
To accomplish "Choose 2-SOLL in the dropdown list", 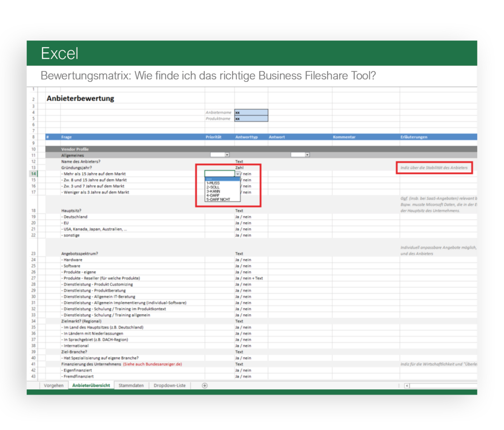I will 213,187.
